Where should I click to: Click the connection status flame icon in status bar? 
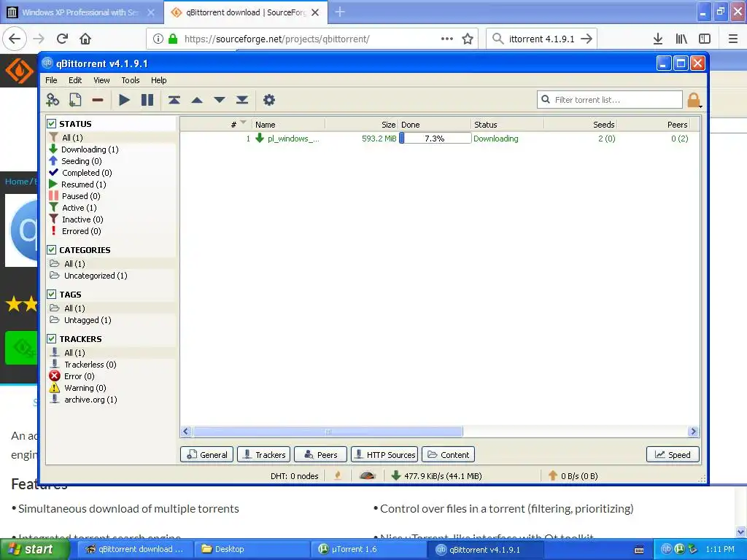pyautogui.click(x=338, y=475)
